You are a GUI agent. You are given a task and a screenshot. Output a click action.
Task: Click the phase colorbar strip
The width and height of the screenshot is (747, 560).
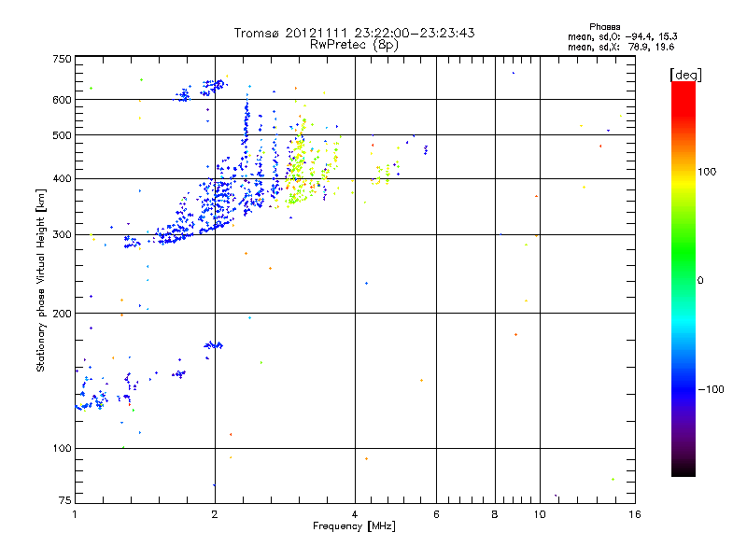684,278
